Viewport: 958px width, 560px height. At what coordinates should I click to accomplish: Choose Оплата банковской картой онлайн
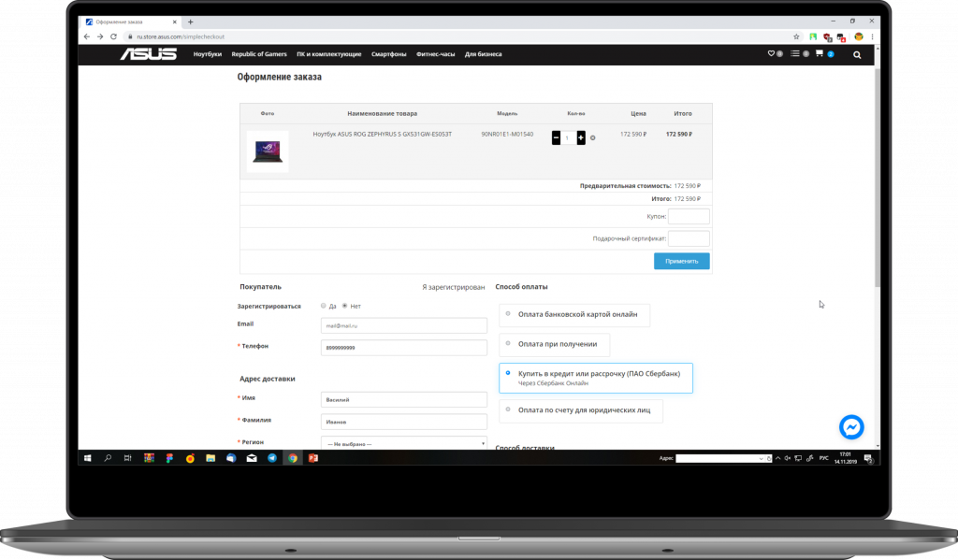pyautogui.click(x=574, y=314)
